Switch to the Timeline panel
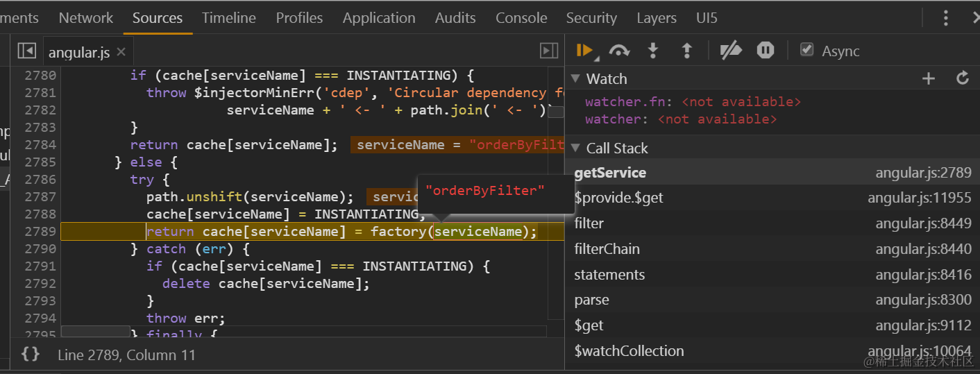Viewport: 980px width, 374px height. pyautogui.click(x=229, y=18)
